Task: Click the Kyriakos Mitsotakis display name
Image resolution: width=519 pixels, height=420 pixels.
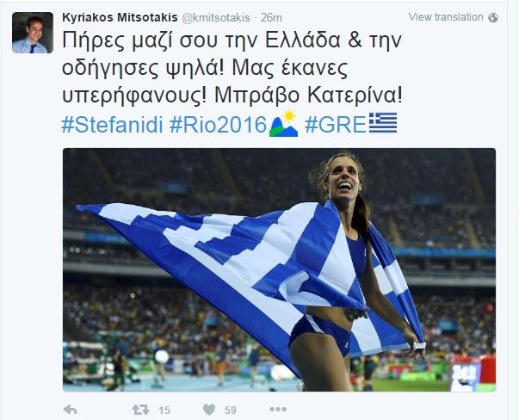Action: click(x=120, y=17)
